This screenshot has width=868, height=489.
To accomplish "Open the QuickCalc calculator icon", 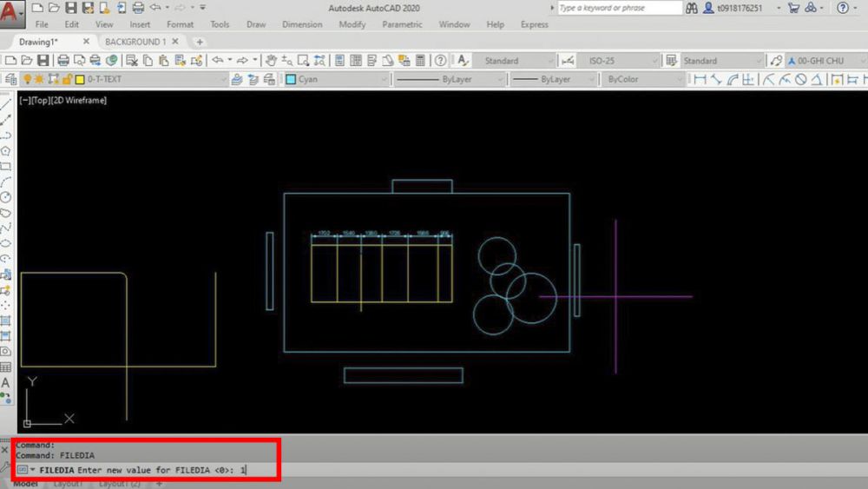I will [x=421, y=60].
